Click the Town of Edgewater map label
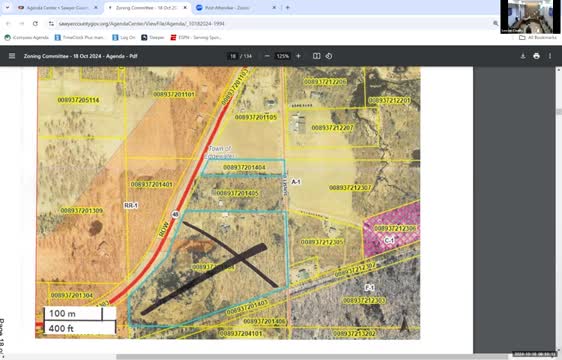Image resolution: width=562 pixels, height=360 pixels. pyautogui.click(x=220, y=152)
